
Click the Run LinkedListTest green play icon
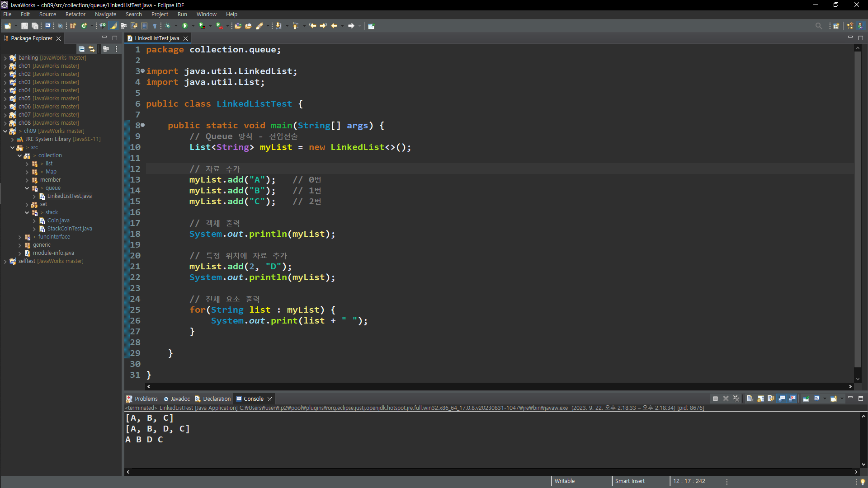tap(185, 26)
